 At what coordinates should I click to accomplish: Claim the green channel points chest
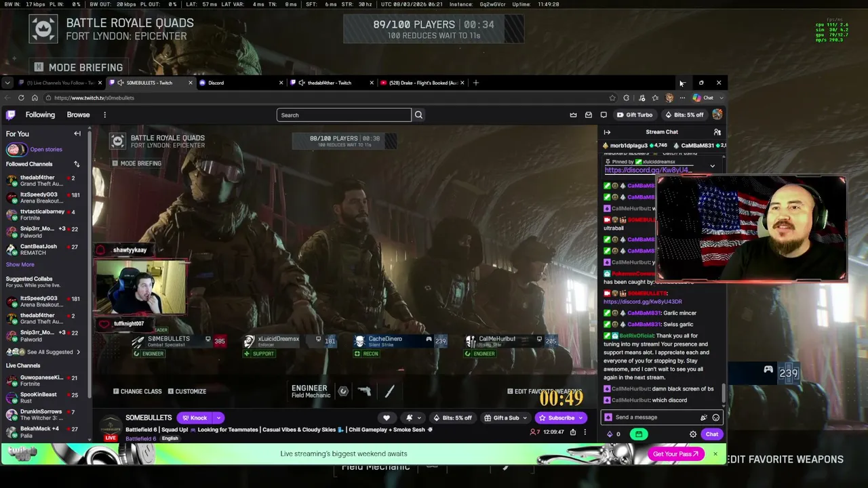(x=639, y=434)
